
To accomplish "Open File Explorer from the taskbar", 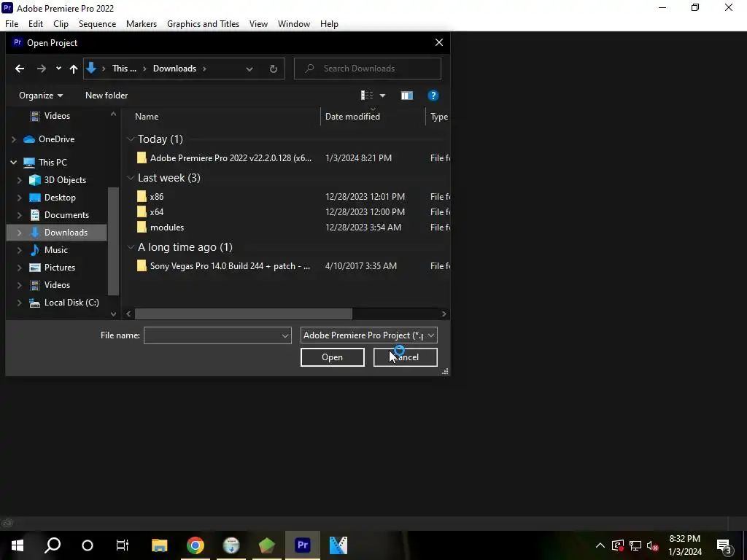I will coord(160,545).
